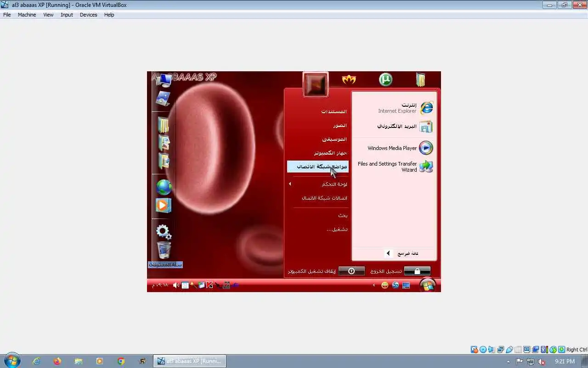Open VirtualBox Input menu

coord(67,15)
